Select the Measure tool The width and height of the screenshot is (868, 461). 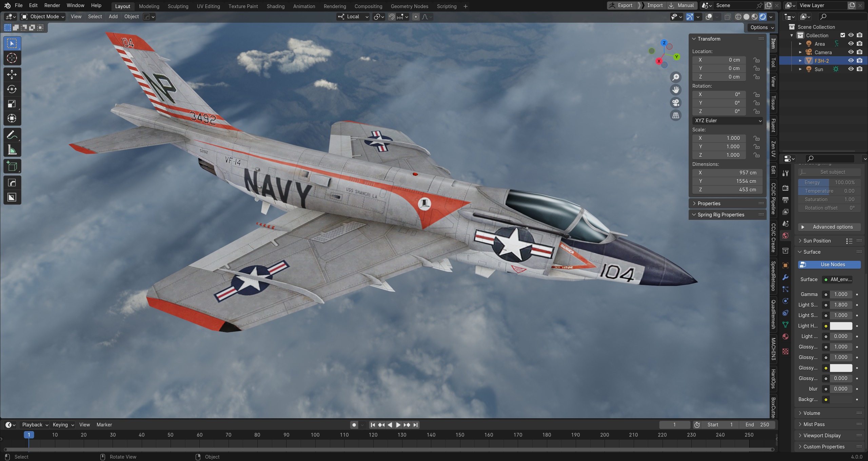point(12,150)
